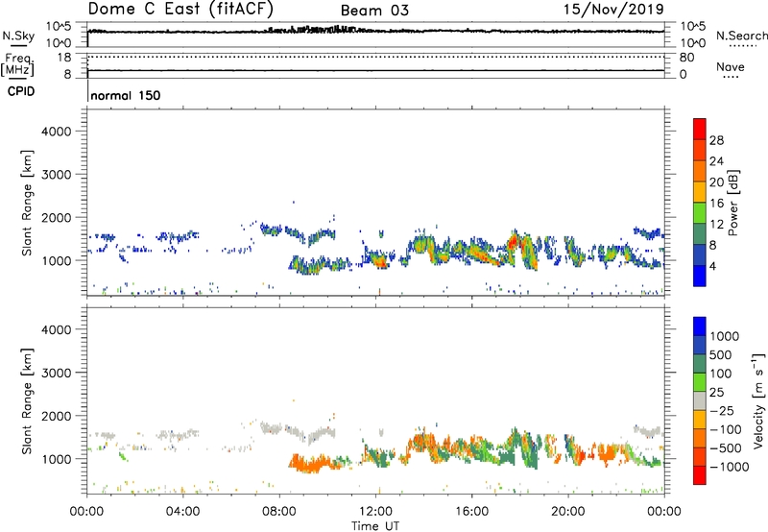The width and height of the screenshot is (768, 532).
Task: Click the "16" power colorbar label
Action: point(716,204)
